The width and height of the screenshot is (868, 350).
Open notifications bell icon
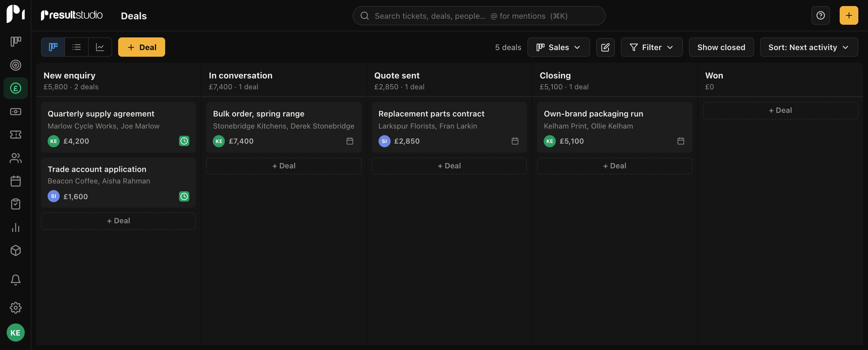tap(15, 279)
